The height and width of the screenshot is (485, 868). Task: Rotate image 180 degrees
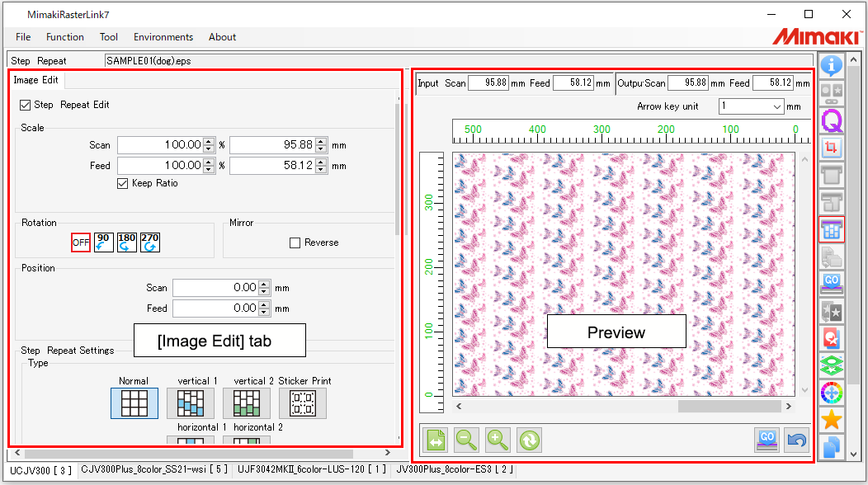click(127, 242)
